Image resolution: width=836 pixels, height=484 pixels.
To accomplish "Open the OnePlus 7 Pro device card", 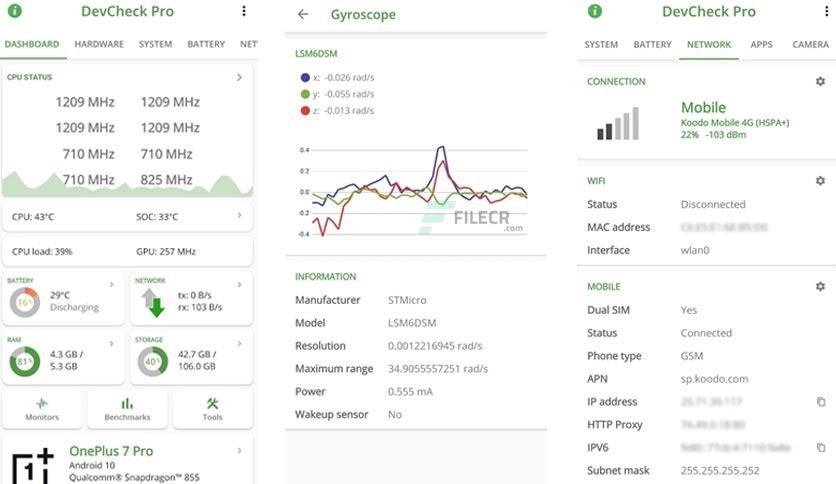I will (x=127, y=461).
